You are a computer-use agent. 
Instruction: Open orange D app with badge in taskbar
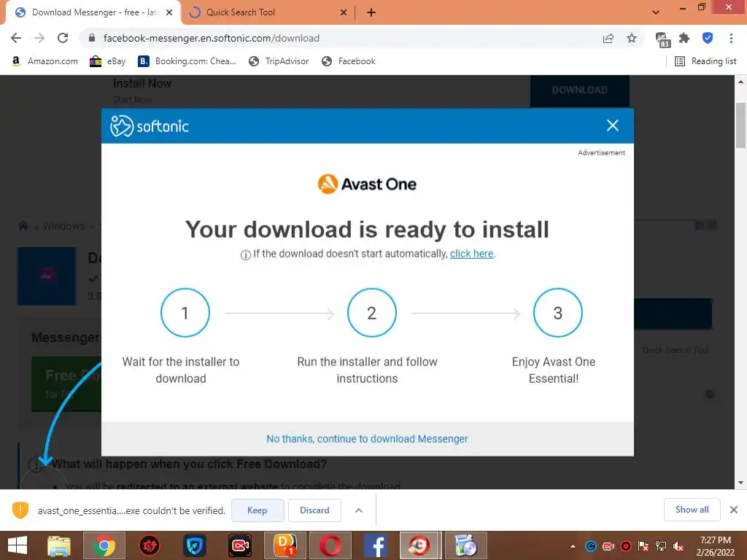285,545
